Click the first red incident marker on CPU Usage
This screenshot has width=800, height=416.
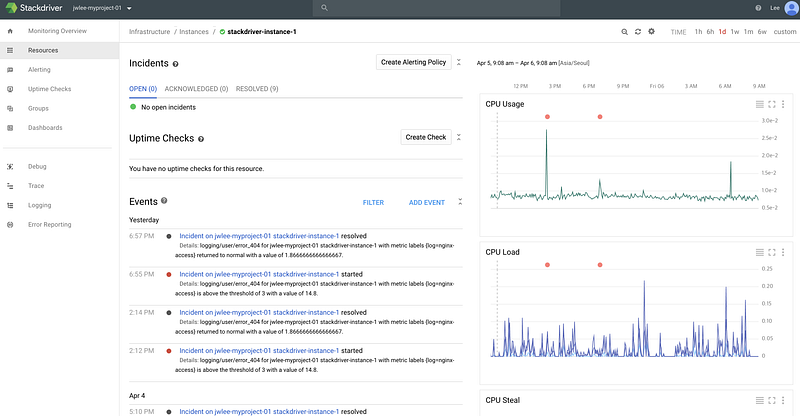tap(547, 117)
